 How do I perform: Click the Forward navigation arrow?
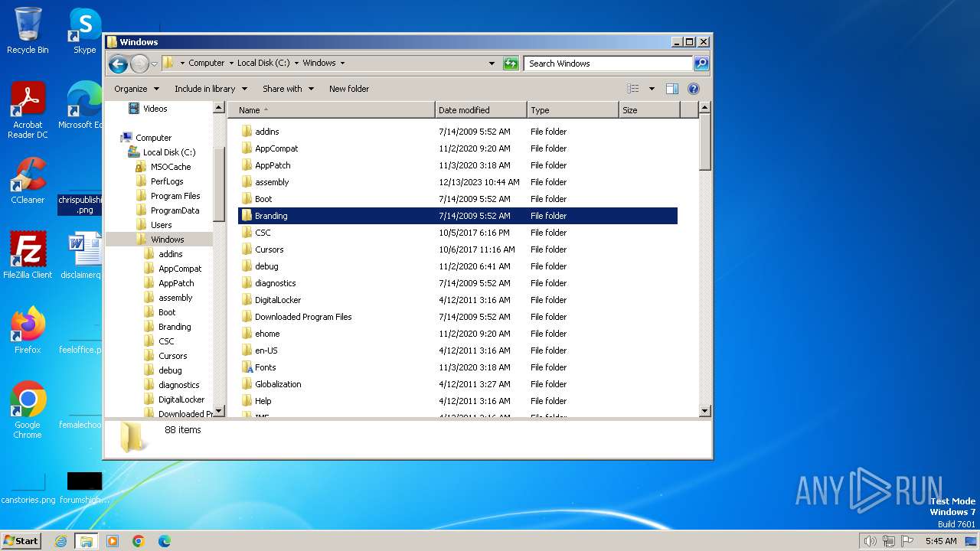pyautogui.click(x=139, y=64)
